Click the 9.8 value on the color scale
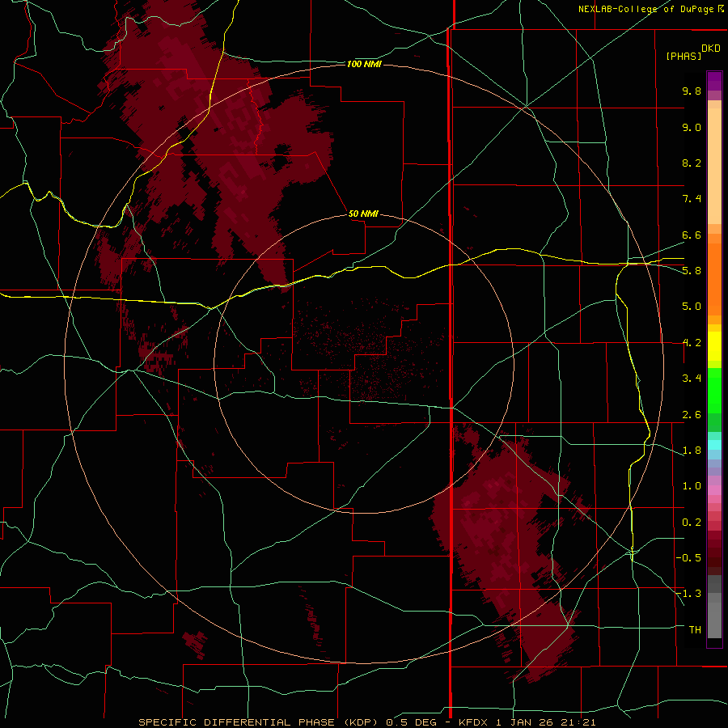Screen dimensions: 728x728 (x=692, y=91)
